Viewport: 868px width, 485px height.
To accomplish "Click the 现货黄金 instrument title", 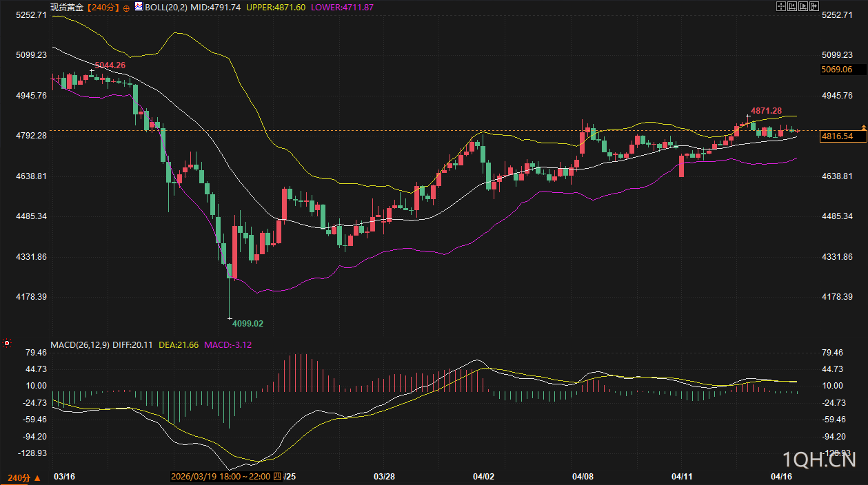I will click(67, 7).
